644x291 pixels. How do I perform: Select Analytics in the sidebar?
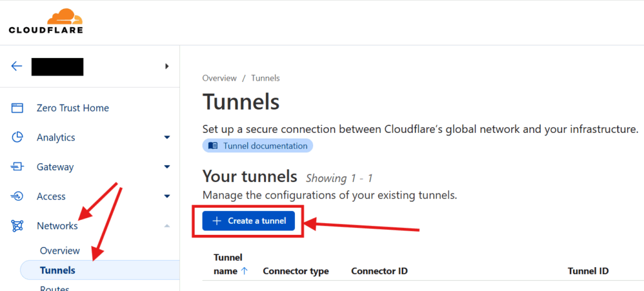(56, 137)
